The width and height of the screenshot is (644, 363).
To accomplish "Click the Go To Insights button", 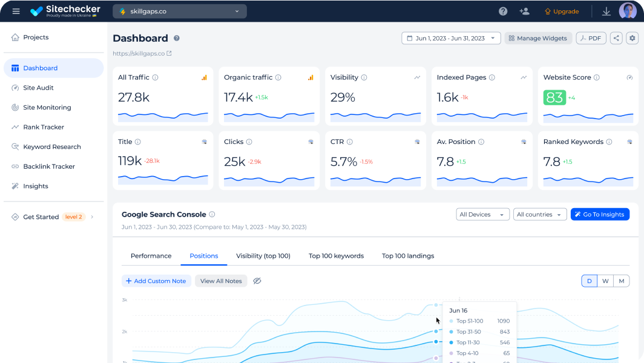I will pyautogui.click(x=600, y=214).
